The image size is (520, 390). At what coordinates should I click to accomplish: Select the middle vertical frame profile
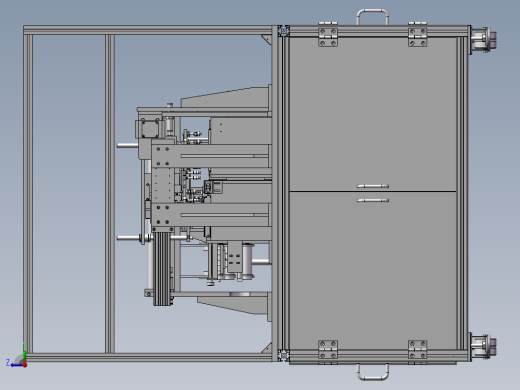coord(110,194)
